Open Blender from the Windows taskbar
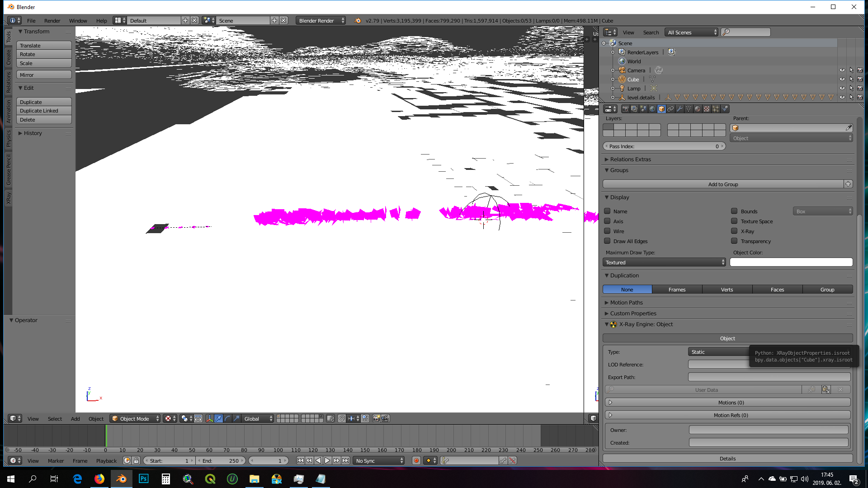The height and width of the screenshot is (488, 868). tap(121, 479)
